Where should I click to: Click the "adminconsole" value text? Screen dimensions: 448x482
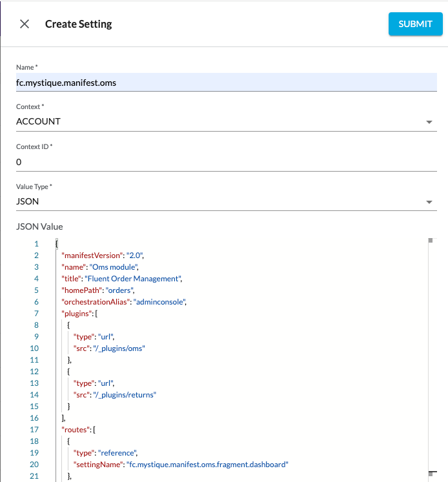pyautogui.click(x=159, y=302)
